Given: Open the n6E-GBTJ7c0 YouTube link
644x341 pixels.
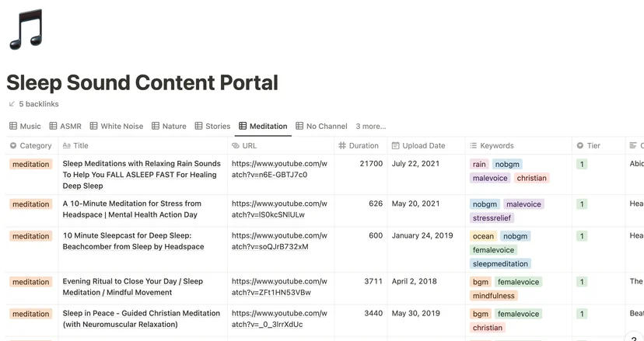Looking at the screenshot, I should [279, 169].
